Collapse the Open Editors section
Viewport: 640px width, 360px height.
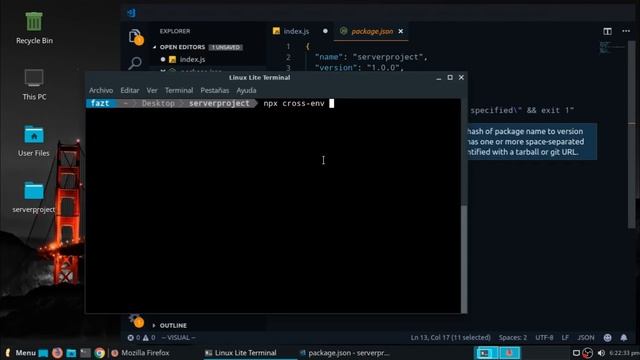[x=182, y=47]
